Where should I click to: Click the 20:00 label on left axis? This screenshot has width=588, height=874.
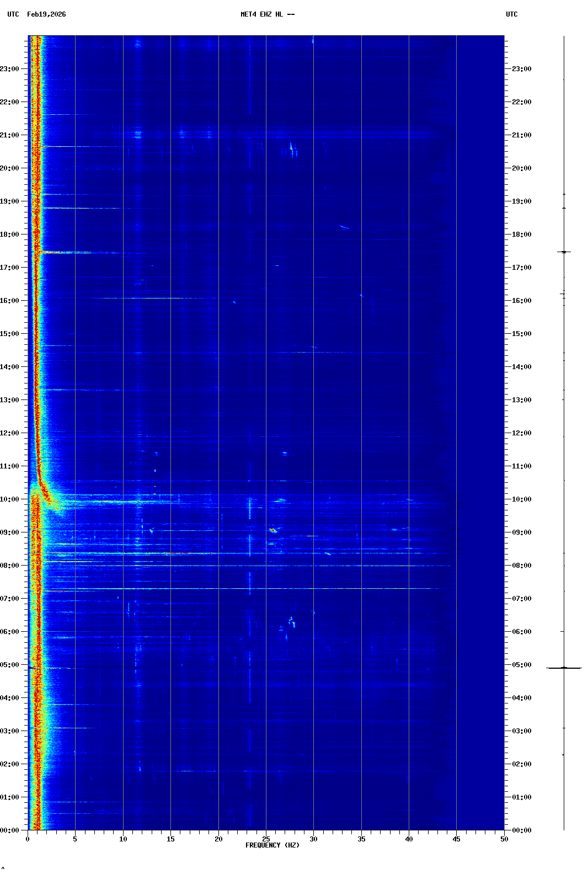pyautogui.click(x=10, y=168)
